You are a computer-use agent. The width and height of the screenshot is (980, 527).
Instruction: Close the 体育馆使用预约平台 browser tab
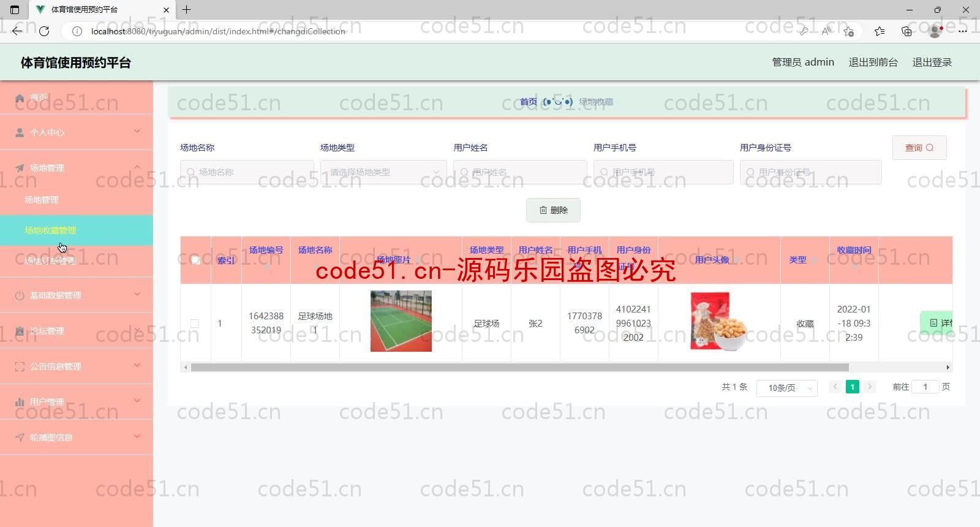tap(166, 10)
